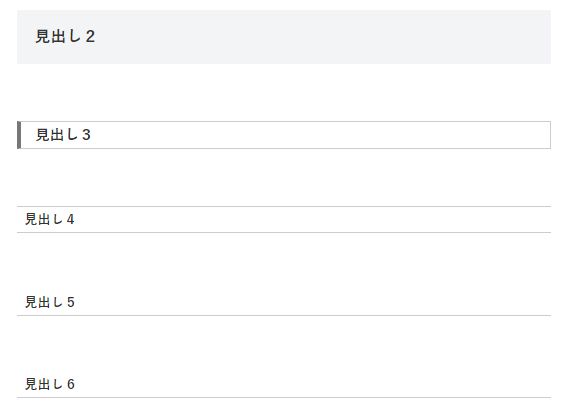Select the 見出し３ heading text
571x412 pixels.
63,135
